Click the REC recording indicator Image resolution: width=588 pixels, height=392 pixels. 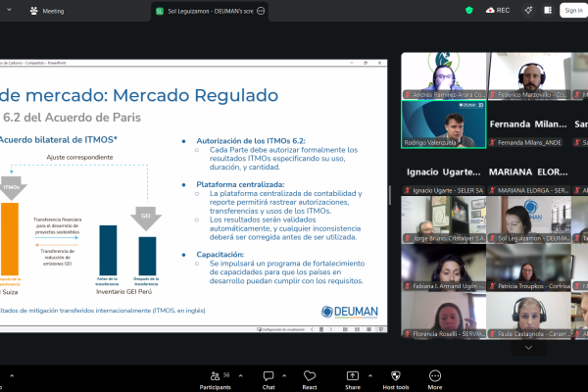pyautogui.click(x=498, y=11)
